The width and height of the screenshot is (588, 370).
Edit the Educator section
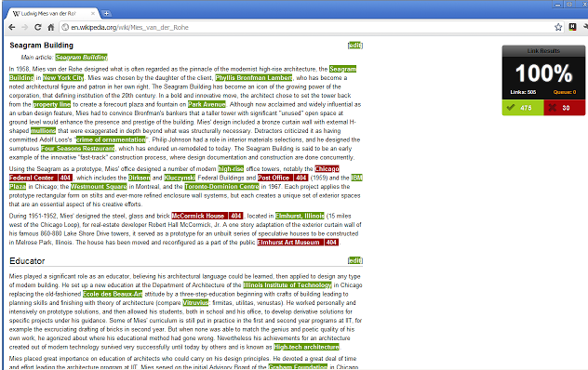click(x=355, y=260)
